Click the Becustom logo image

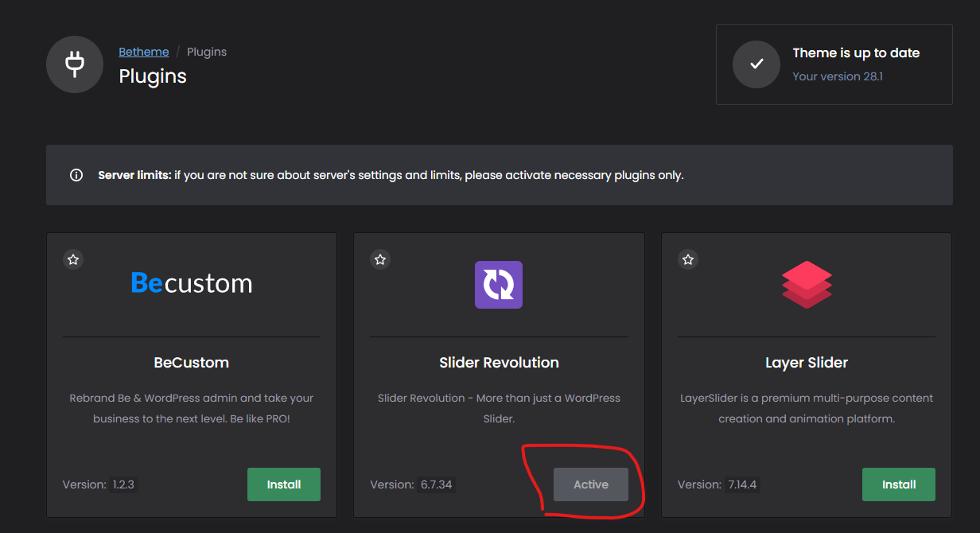[x=192, y=283]
